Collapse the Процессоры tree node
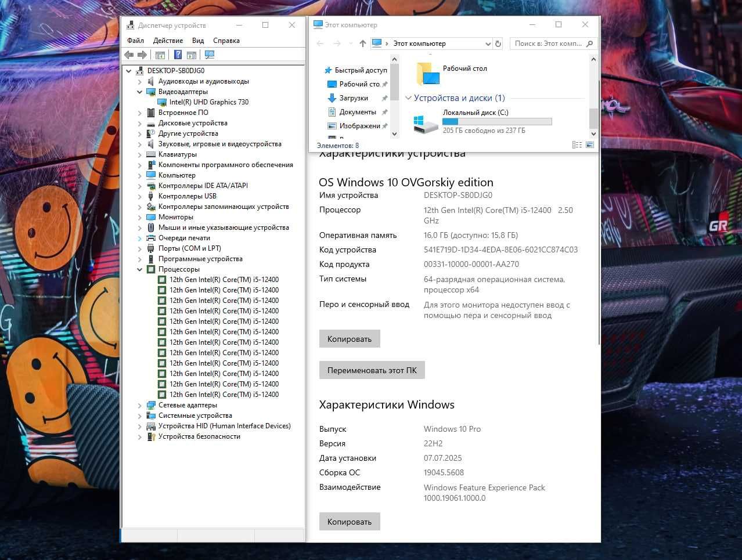The image size is (742, 560). tap(139, 269)
